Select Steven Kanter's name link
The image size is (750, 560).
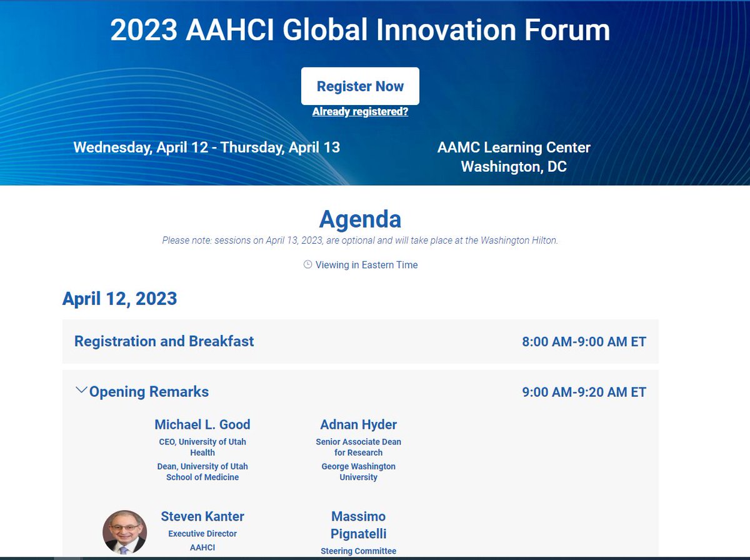202,516
